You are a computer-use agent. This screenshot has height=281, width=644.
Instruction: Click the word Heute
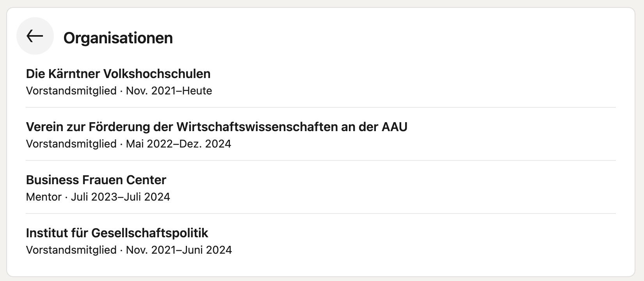[x=197, y=91]
